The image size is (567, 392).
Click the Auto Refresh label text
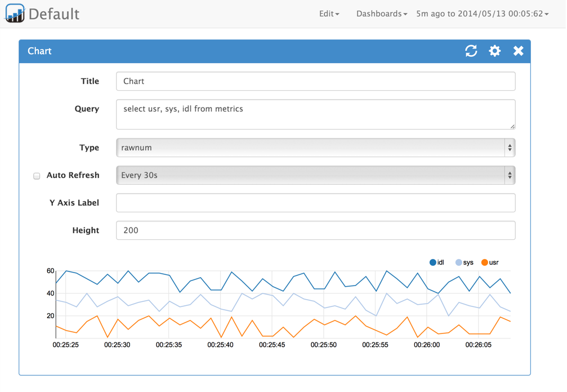pyautogui.click(x=73, y=175)
